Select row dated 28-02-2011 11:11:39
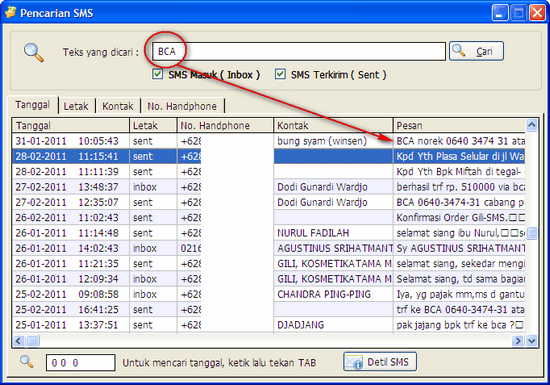This screenshot has width=550, height=385. point(269,171)
